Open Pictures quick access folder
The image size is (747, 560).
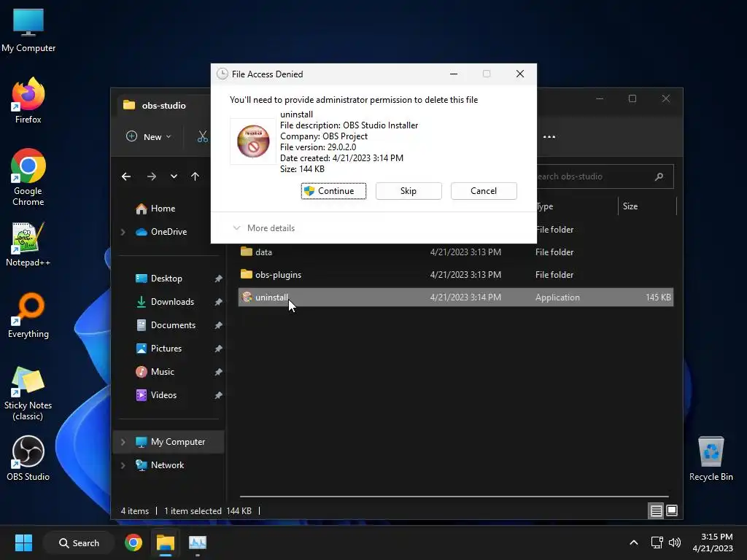[x=158, y=349]
